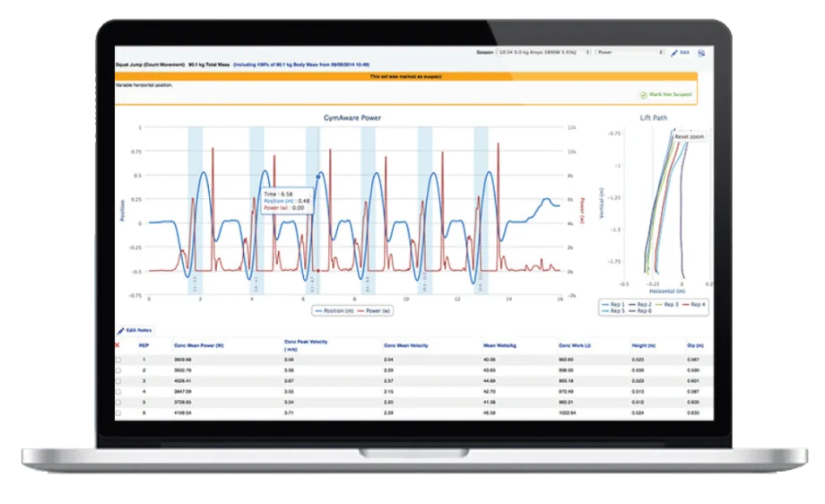Click the body mass details text in blue
825x504 pixels.
pos(301,65)
